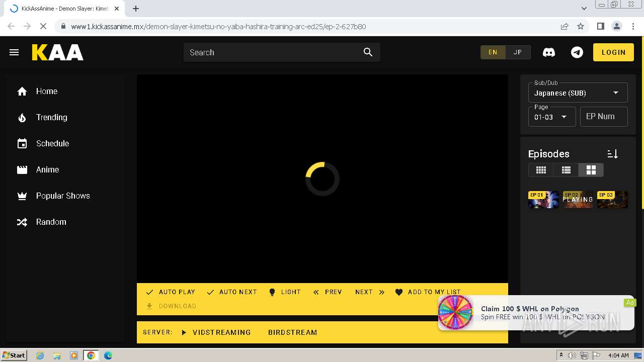Image resolution: width=644 pixels, height=362 pixels.
Task: Add this anime to my list
Action: click(x=428, y=292)
